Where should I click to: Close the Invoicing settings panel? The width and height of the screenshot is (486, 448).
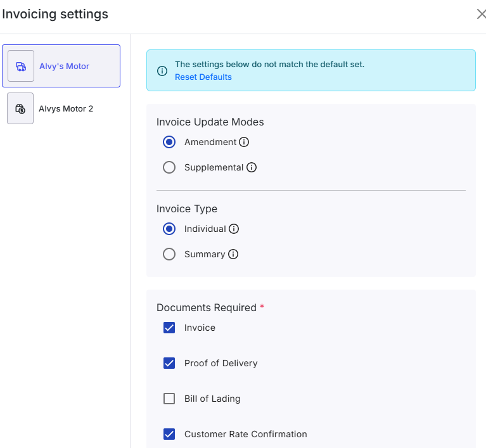(x=481, y=14)
